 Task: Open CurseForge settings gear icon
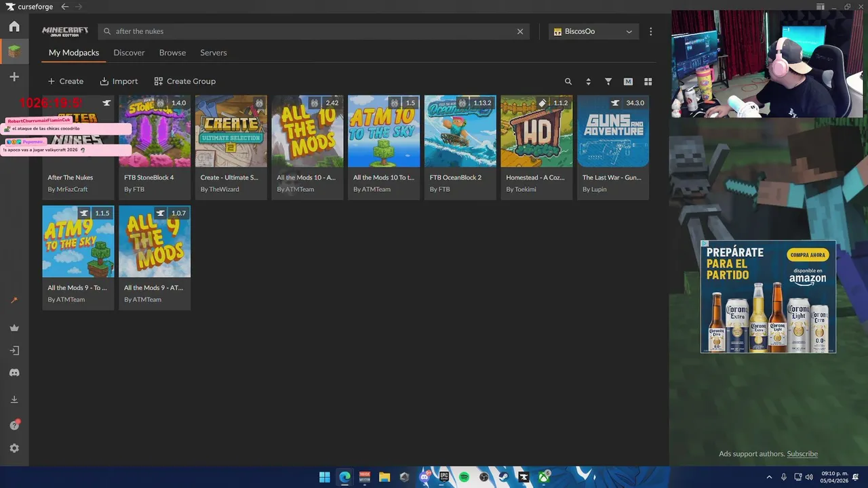click(x=14, y=448)
